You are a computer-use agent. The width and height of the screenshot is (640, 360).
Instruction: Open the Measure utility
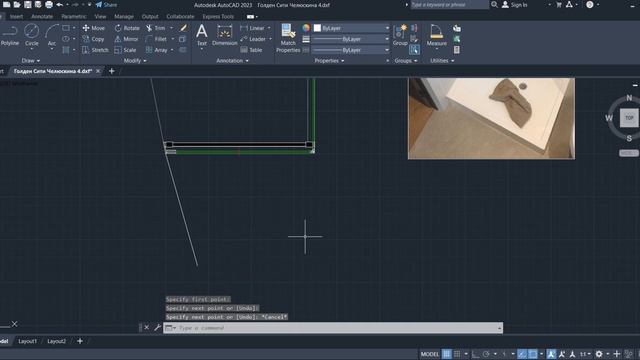(436, 36)
